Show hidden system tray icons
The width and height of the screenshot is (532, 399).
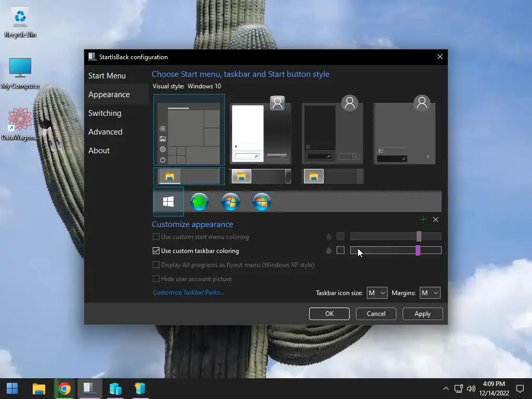coord(446,389)
